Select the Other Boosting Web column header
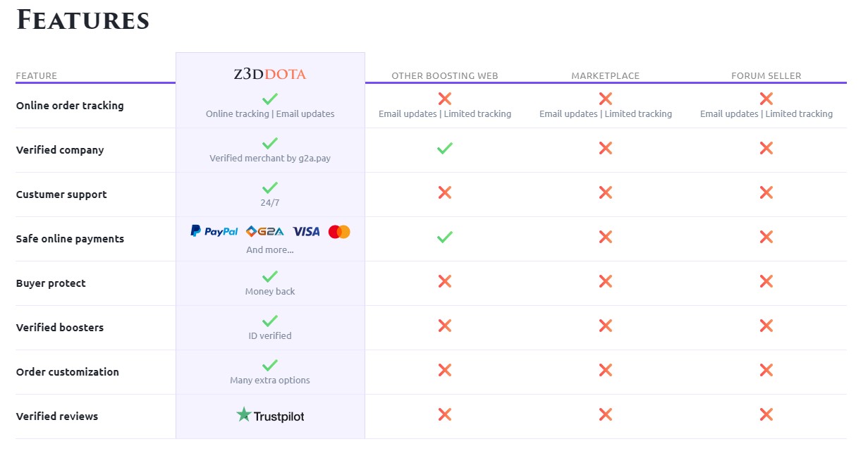The height and width of the screenshot is (463, 868). coord(445,76)
